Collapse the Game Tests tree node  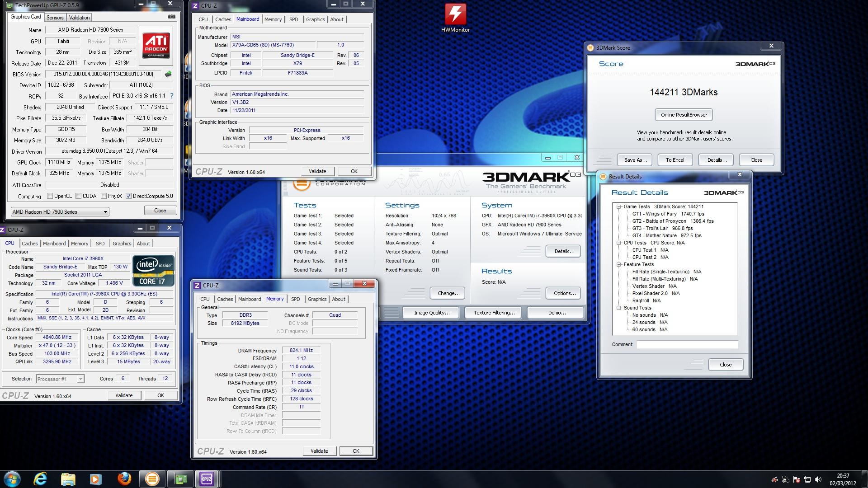618,206
